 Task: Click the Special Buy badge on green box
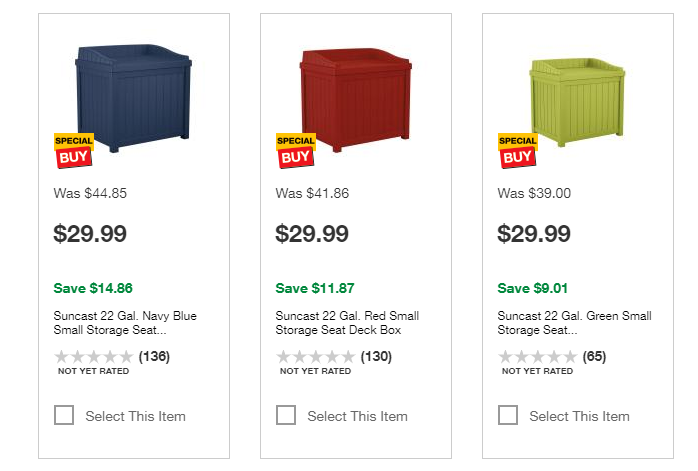517,150
